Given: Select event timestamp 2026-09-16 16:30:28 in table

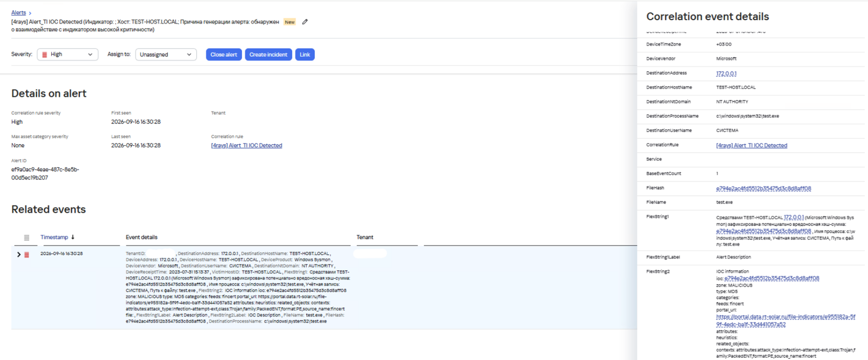Looking at the screenshot, I should pos(62,254).
